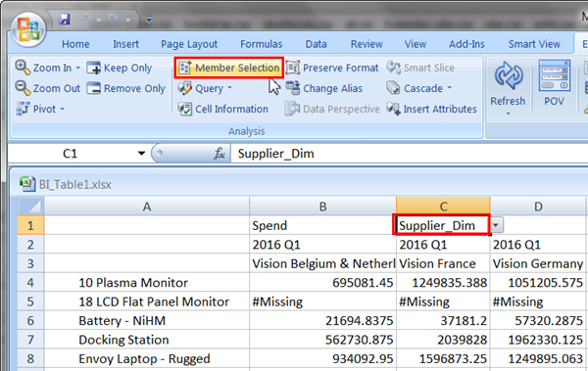
Task: Click the formula bar showing Supplier_Dim
Action: [x=409, y=154]
